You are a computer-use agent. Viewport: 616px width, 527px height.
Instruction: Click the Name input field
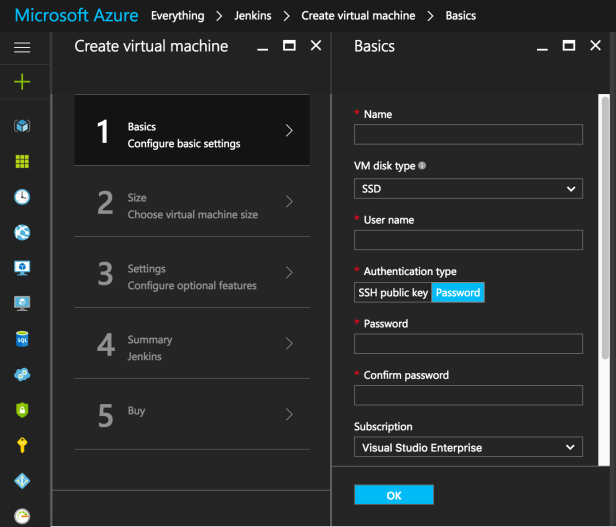[468, 135]
